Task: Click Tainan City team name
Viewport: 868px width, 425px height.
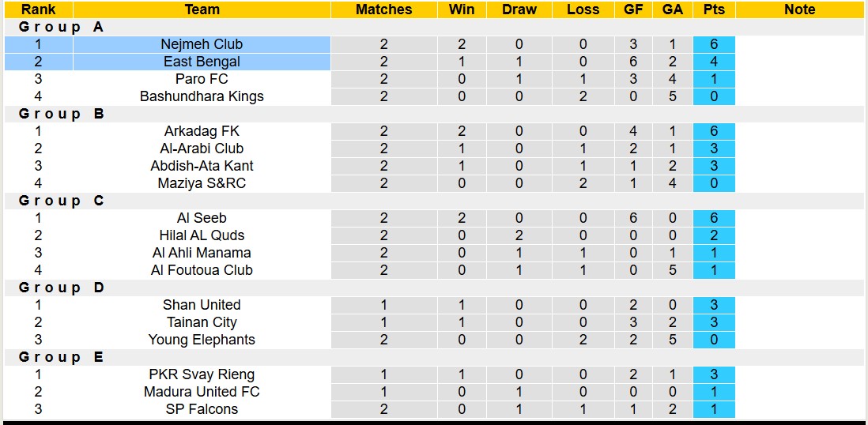Action: (x=202, y=322)
